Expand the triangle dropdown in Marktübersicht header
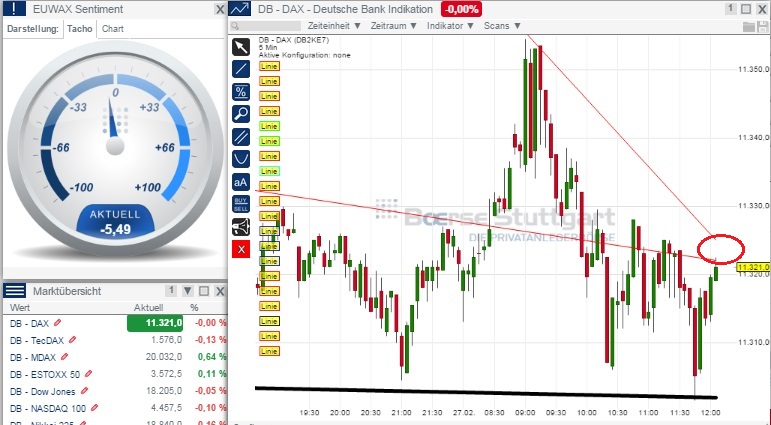 [x=187, y=291]
